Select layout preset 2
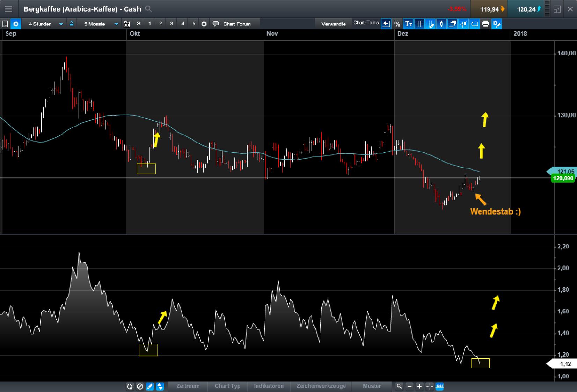Image resolution: width=577 pixels, height=392 pixels. [161, 24]
